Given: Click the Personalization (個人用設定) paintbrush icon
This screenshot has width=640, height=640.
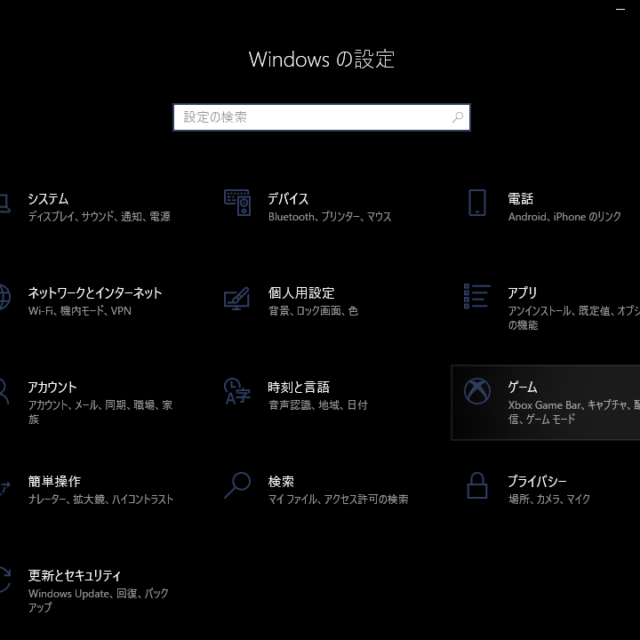Looking at the screenshot, I should (x=237, y=298).
